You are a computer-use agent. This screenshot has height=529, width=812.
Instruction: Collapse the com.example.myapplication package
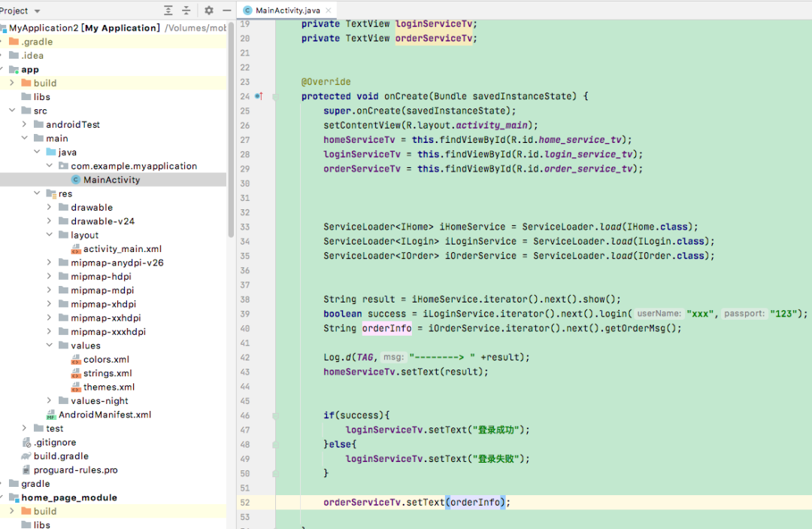[x=49, y=166]
